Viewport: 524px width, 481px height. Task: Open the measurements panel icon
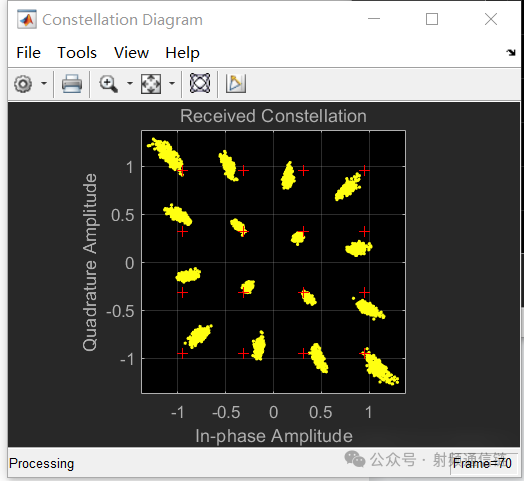(236, 83)
